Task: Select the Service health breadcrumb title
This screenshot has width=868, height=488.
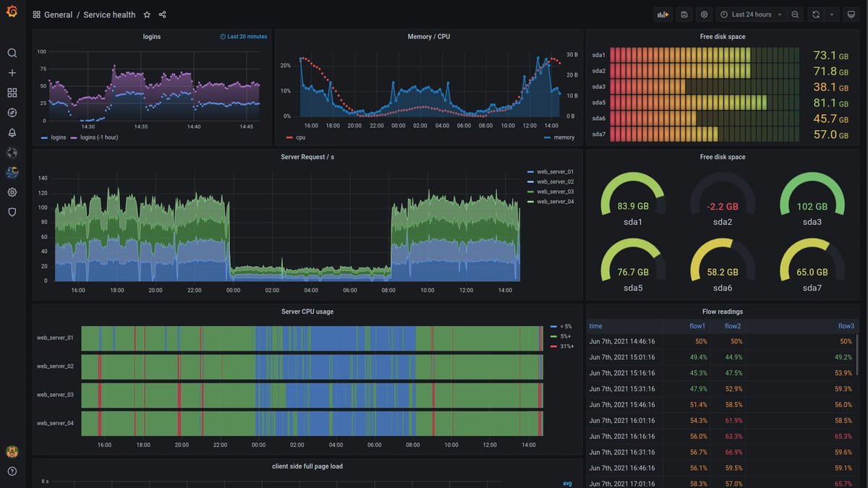Action: [109, 14]
